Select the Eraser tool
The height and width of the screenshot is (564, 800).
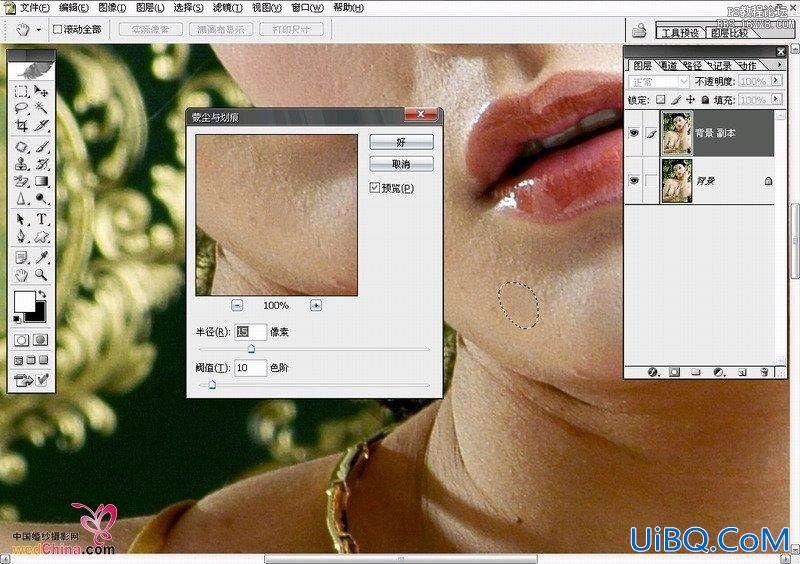[21, 181]
